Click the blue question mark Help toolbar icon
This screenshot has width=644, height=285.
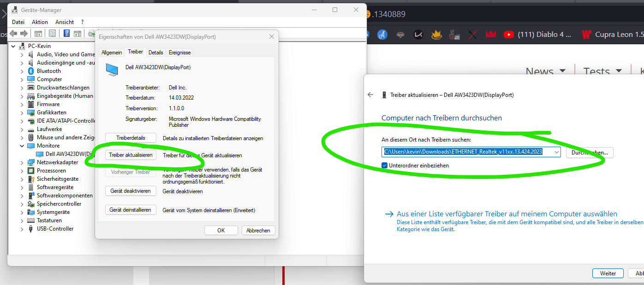(x=66, y=33)
